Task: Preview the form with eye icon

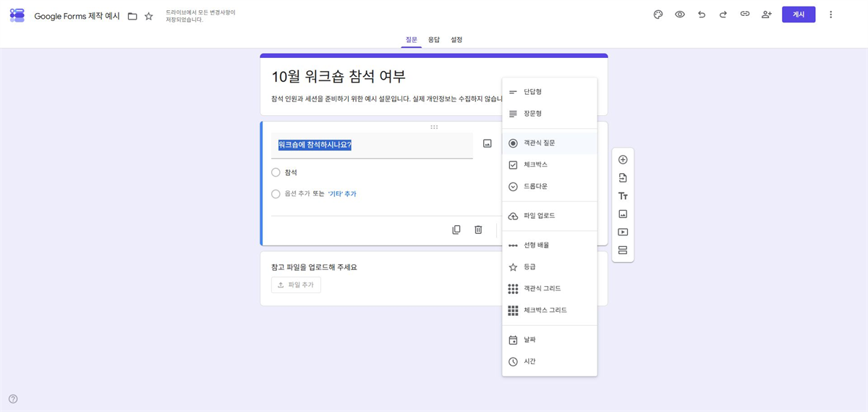Action: click(x=680, y=14)
